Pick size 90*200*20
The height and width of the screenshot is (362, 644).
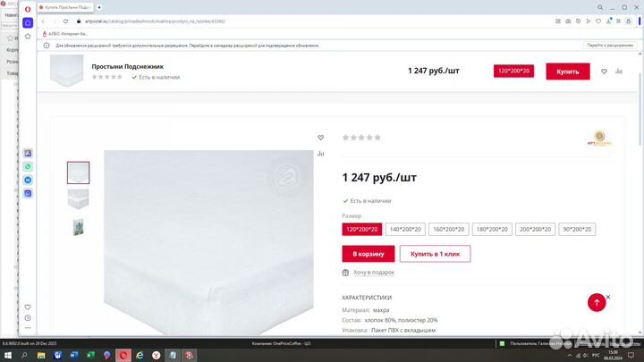(x=579, y=230)
